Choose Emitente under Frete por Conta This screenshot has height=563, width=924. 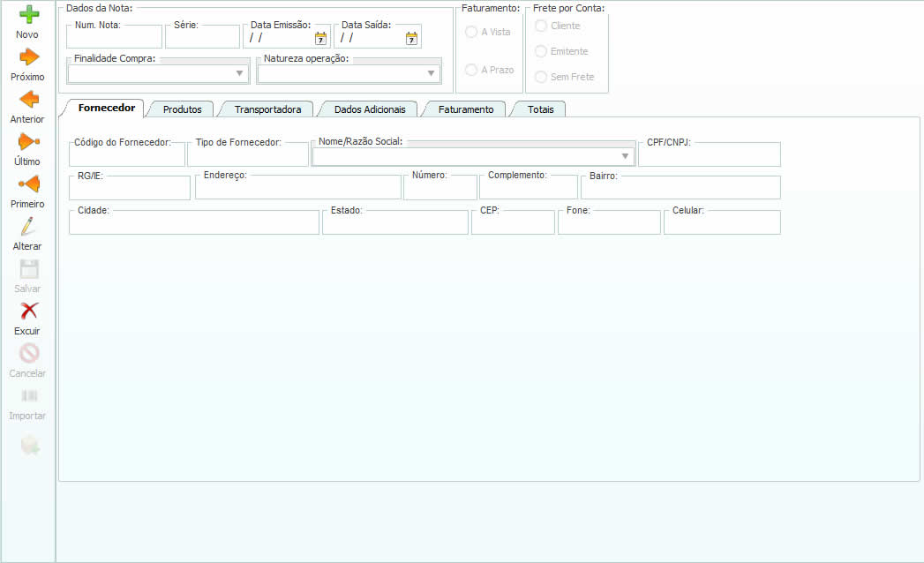541,51
